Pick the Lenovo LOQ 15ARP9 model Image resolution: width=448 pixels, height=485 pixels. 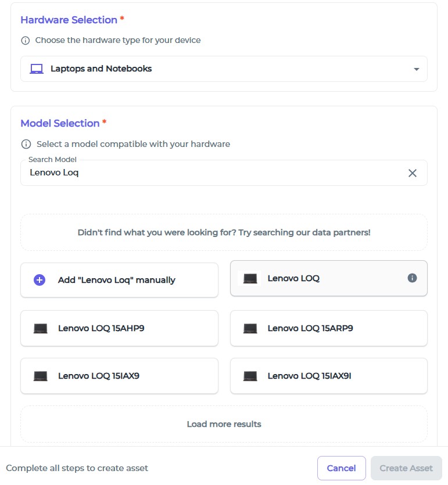[x=328, y=328]
